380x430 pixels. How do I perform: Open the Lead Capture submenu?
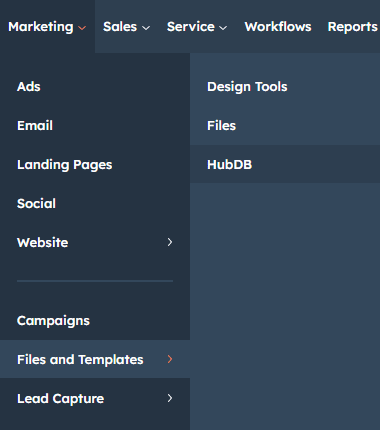click(x=95, y=398)
